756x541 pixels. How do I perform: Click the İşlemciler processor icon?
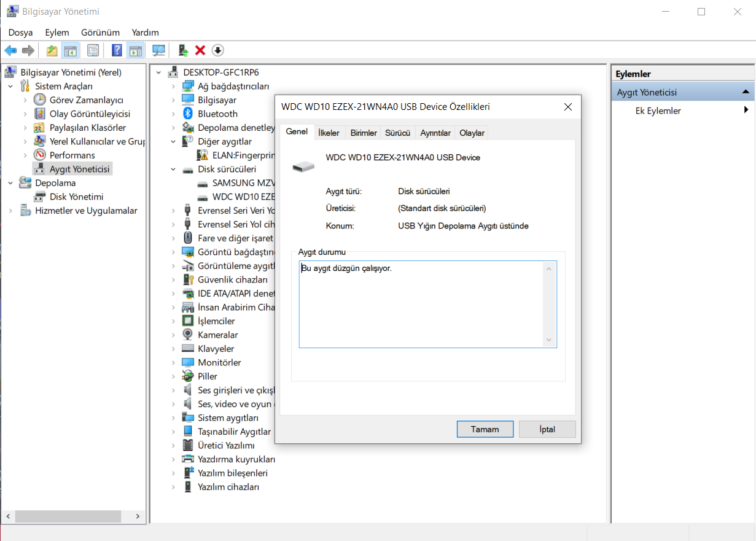click(188, 321)
